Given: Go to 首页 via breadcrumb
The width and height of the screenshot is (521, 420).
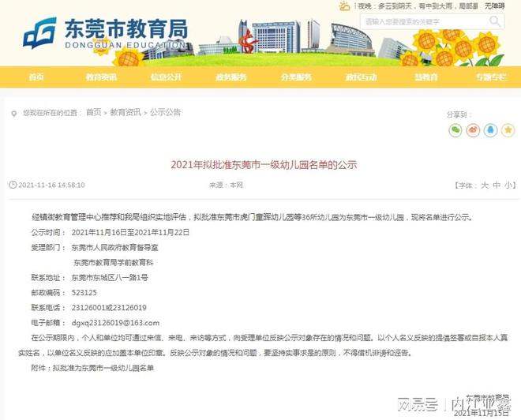Looking at the screenshot, I should [x=93, y=112].
